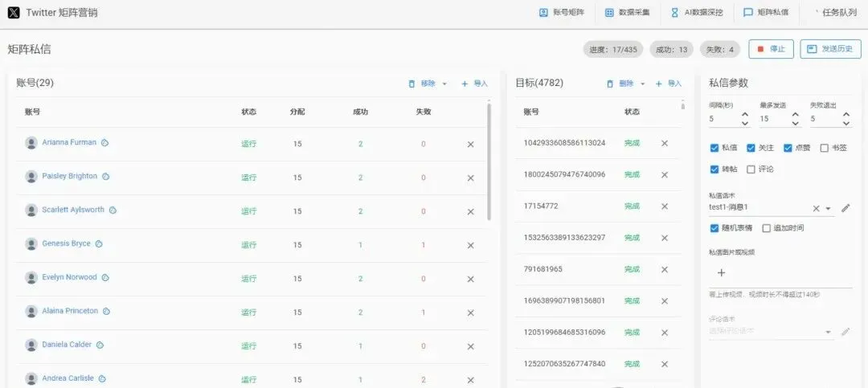Uncheck the 点赞 checkbox
The height and width of the screenshot is (388, 868).
tap(788, 148)
